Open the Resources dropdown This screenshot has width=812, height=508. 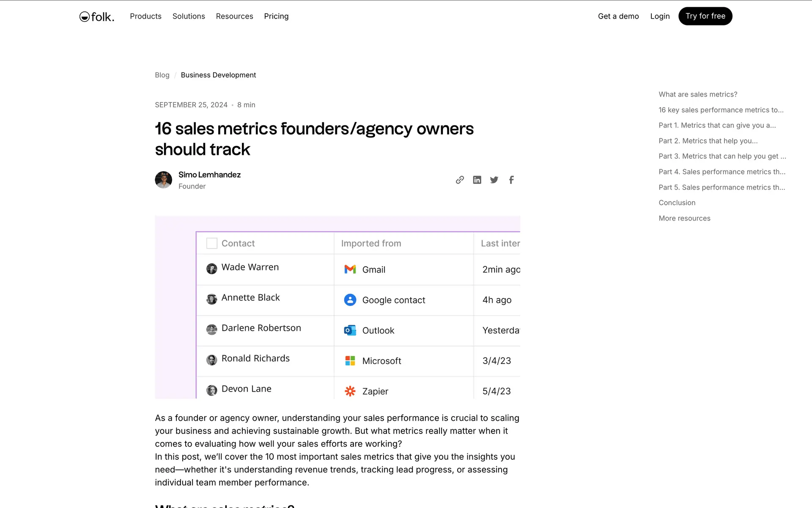[234, 16]
